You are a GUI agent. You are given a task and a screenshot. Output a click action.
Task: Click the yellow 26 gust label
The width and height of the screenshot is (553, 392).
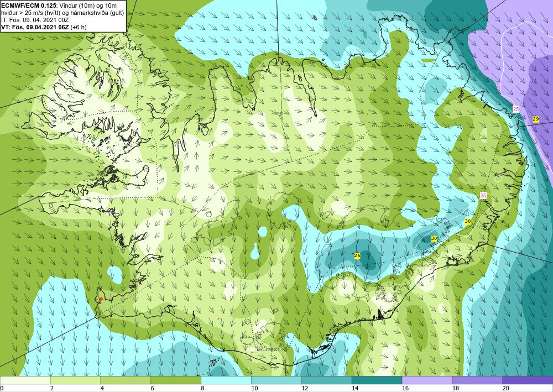point(357,255)
